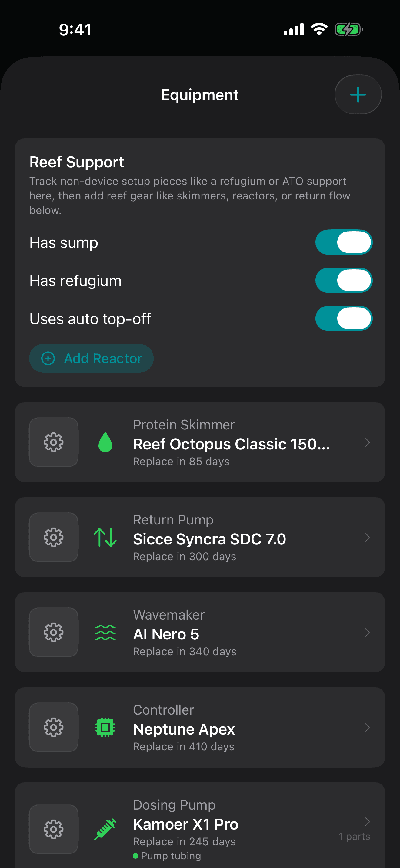The image size is (400, 868).
Task: Tap the green wave icon for Wavemaker
Action: [105, 632]
